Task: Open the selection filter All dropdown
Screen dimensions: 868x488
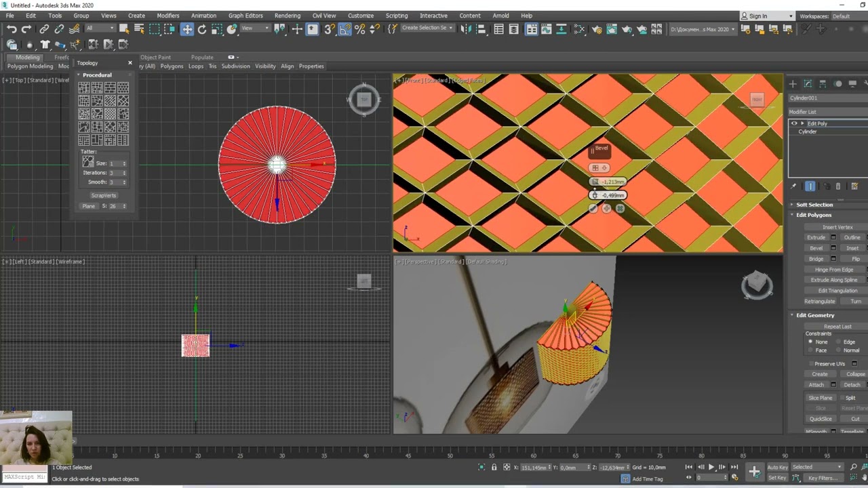Action: [x=100, y=28]
